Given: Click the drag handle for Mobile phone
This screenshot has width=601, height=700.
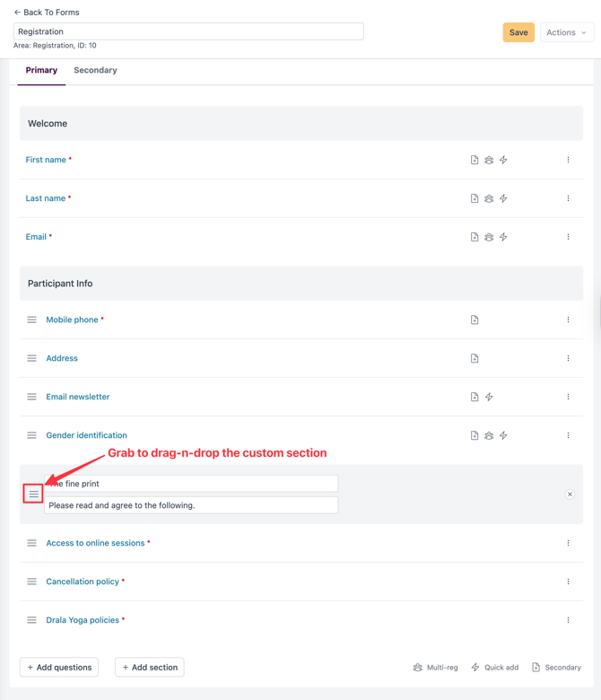Looking at the screenshot, I should coord(31,319).
